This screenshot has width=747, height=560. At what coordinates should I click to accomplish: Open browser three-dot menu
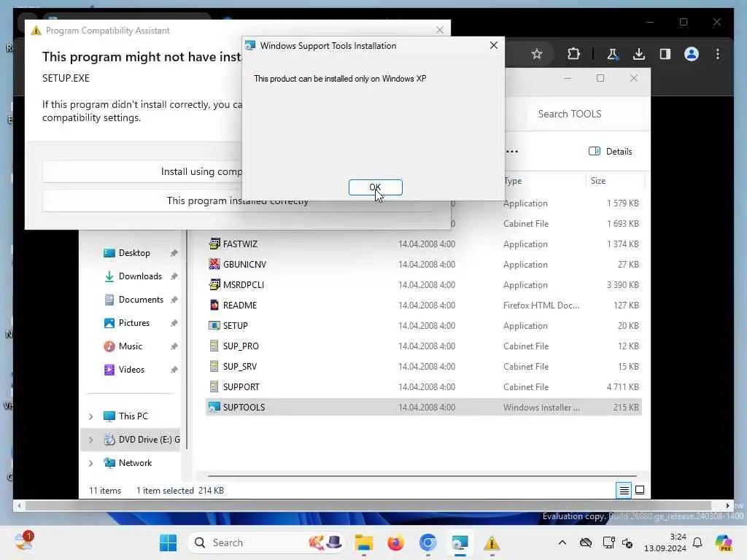[x=718, y=54]
